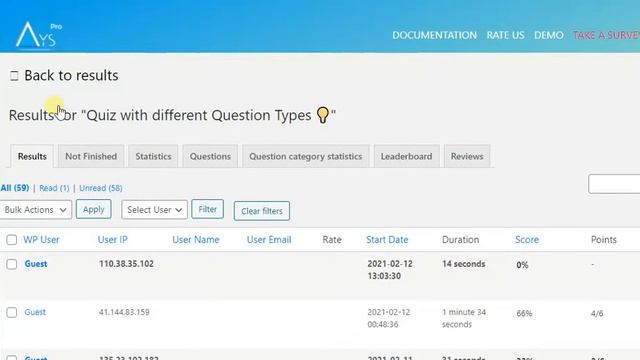
Task: Click the Back to results arrow icon
Action: (14, 76)
